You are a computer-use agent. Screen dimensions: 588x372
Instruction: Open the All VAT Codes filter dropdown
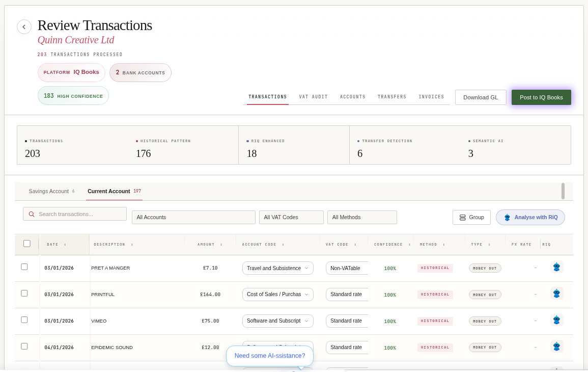(x=291, y=218)
